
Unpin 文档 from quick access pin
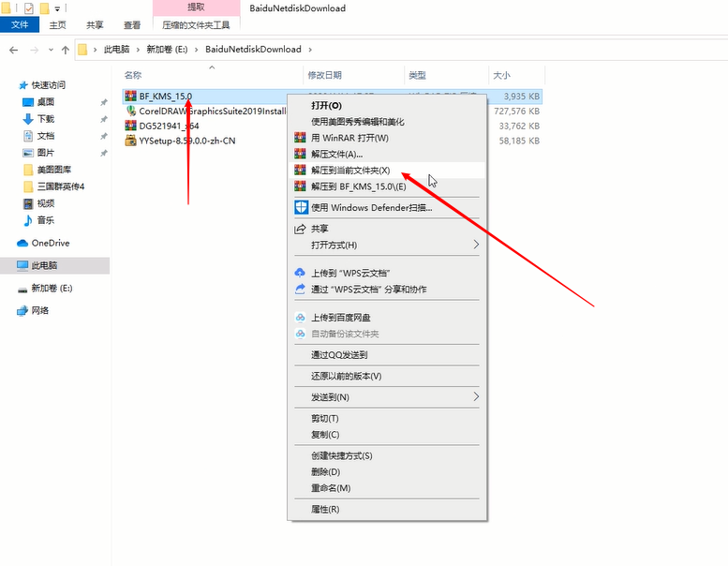coord(104,136)
